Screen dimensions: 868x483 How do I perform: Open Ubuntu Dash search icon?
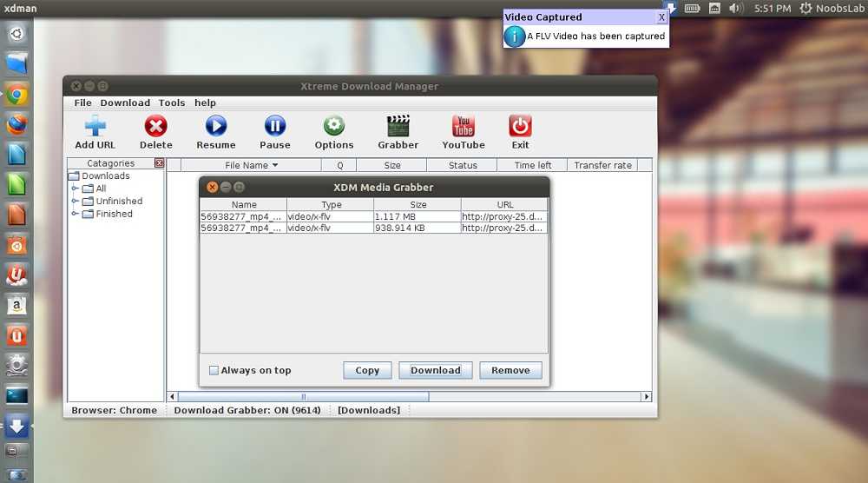click(x=16, y=34)
